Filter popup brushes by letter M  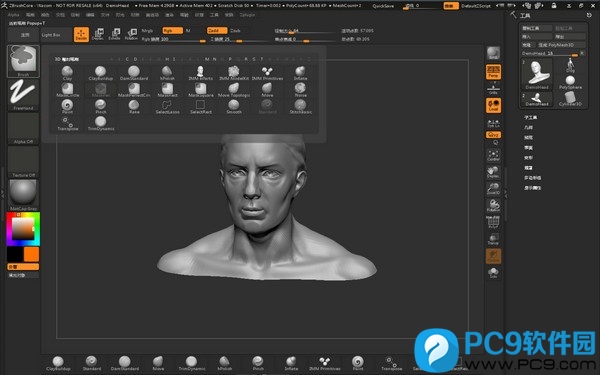pyautogui.click(x=207, y=59)
